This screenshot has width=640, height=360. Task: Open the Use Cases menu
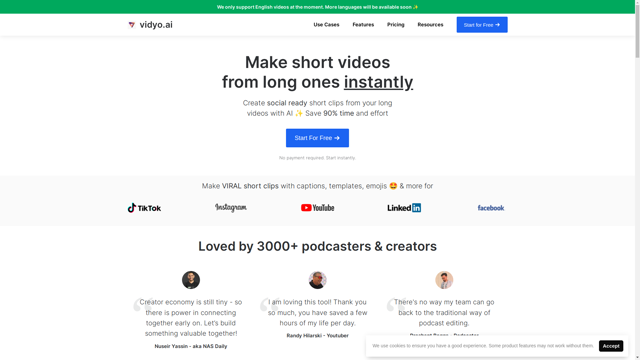[326, 25]
